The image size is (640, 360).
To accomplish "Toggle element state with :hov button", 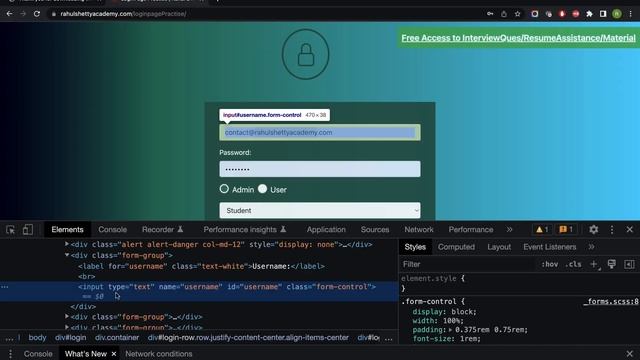I will coord(549,264).
